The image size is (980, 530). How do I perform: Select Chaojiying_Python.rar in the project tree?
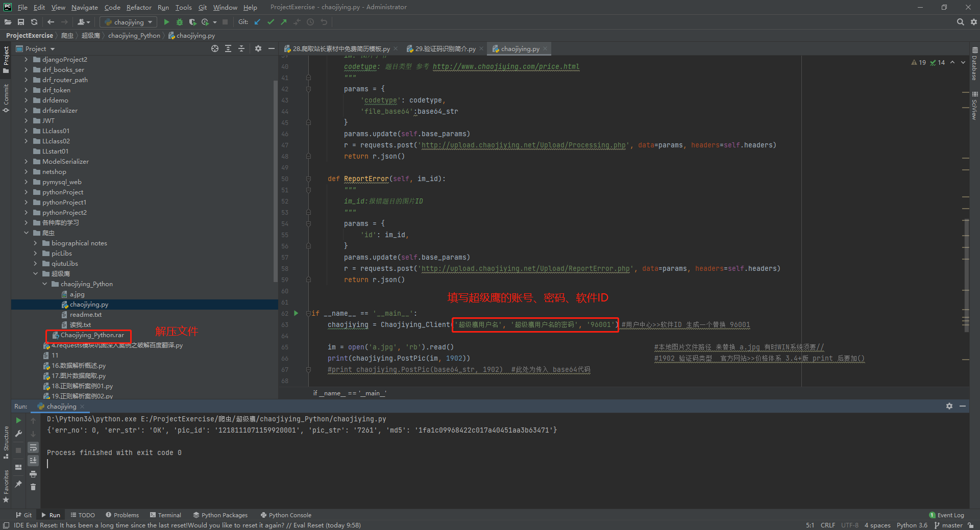tap(92, 335)
